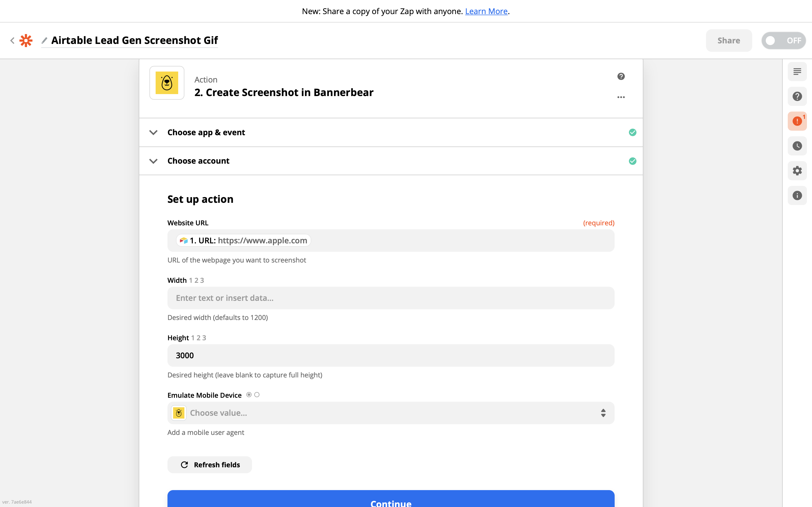
Task: Click the Refresh fields button
Action: pos(210,465)
